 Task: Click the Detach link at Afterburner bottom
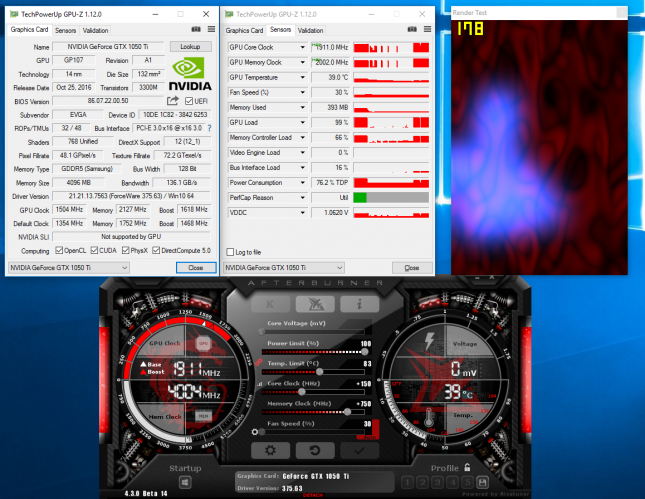313,495
